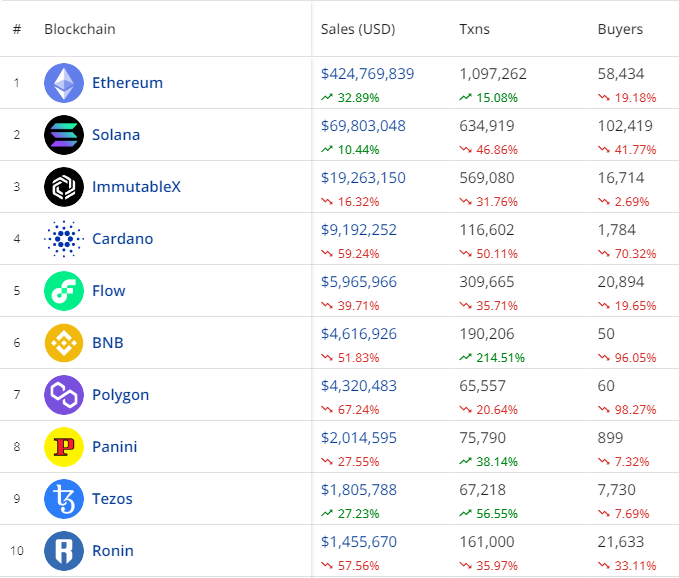
Task: Open the Ethereum blockchain name link
Action: [127, 83]
